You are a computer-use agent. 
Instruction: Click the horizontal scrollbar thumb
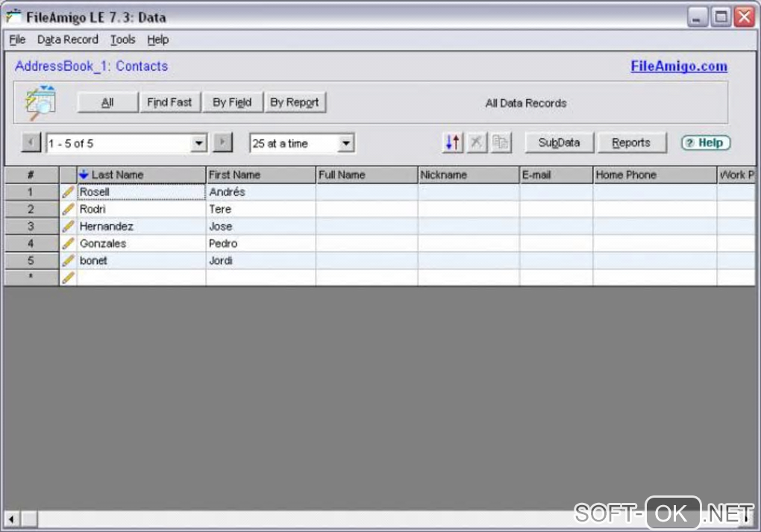click(x=29, y=519)
